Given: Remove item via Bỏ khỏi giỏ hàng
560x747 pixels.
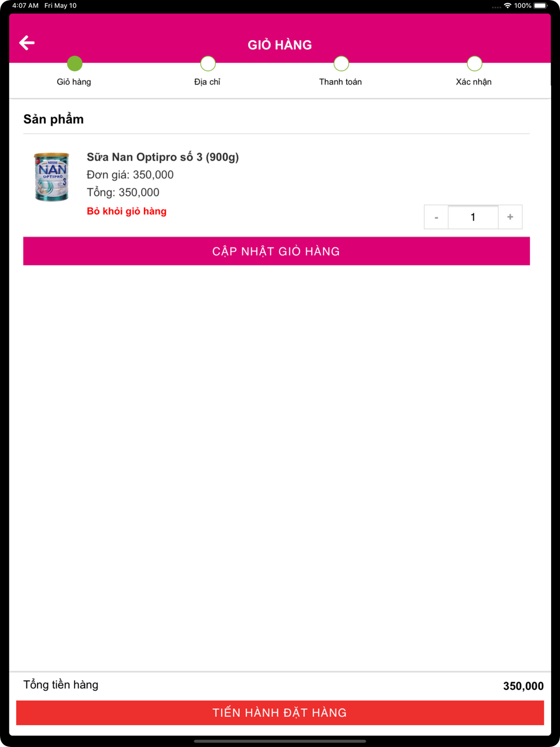Looking at the screenshot, I should [127, 211].
